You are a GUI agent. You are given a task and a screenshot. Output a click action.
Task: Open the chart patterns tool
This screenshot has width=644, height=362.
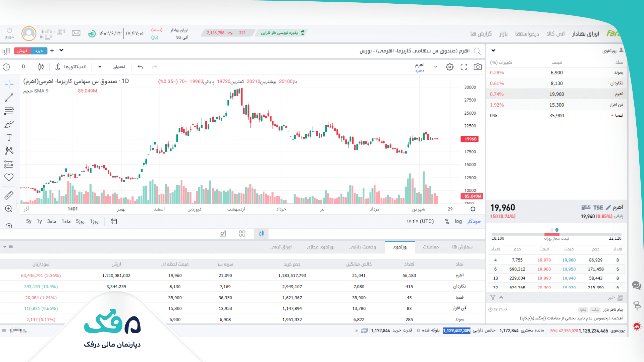9,150
